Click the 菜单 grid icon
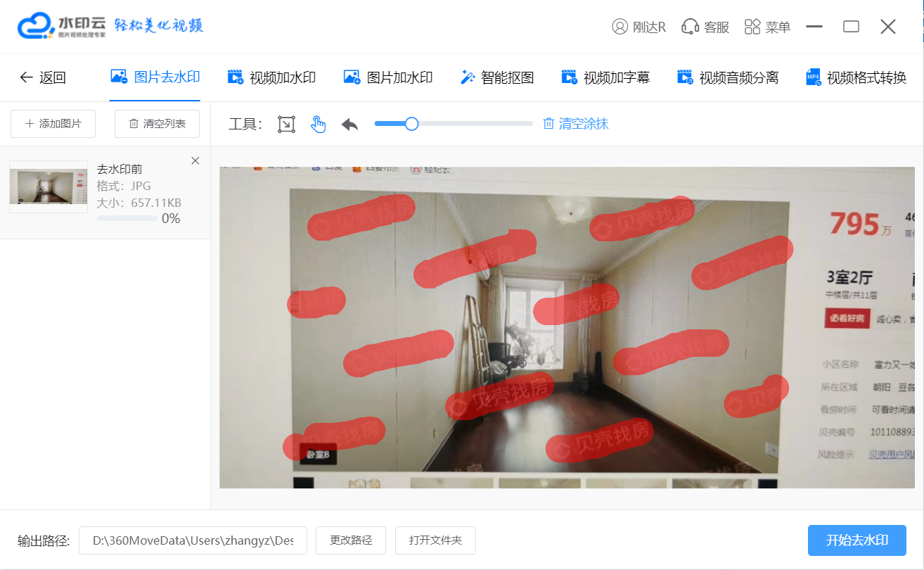This screenshot has height=570, width=924. tap(752, 27)
